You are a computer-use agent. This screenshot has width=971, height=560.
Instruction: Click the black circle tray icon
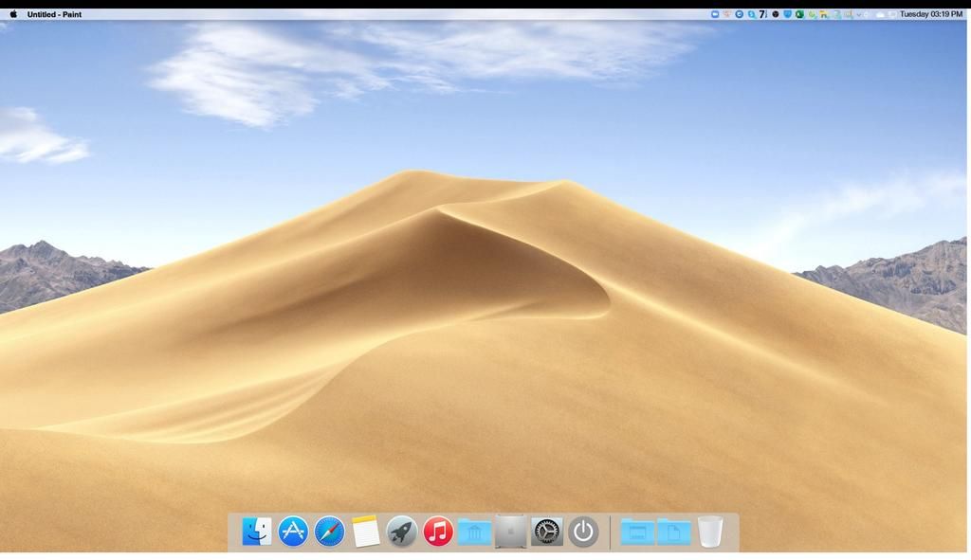[776, 14]
